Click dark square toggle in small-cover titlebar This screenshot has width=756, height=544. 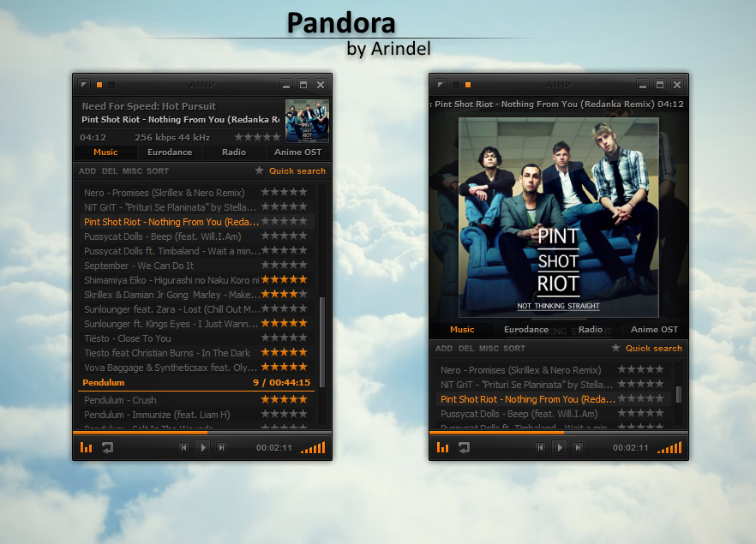[x=111, y=85]
